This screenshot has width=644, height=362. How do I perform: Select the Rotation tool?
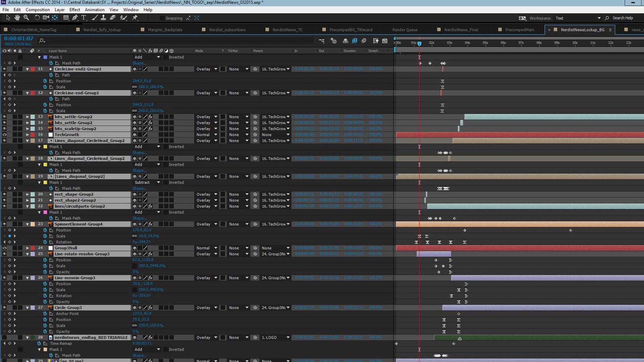point(37,18)
